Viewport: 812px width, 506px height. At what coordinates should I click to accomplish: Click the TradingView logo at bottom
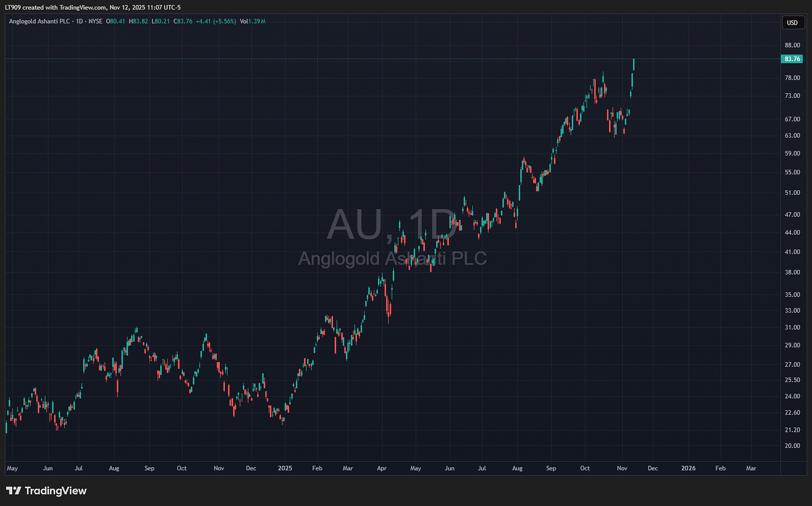[47, 491]
